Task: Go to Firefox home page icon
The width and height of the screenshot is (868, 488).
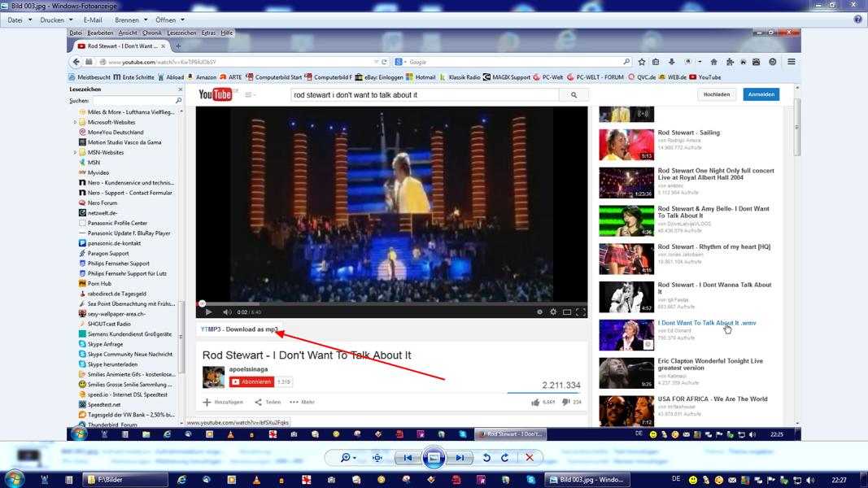Action: coord(714,62)
